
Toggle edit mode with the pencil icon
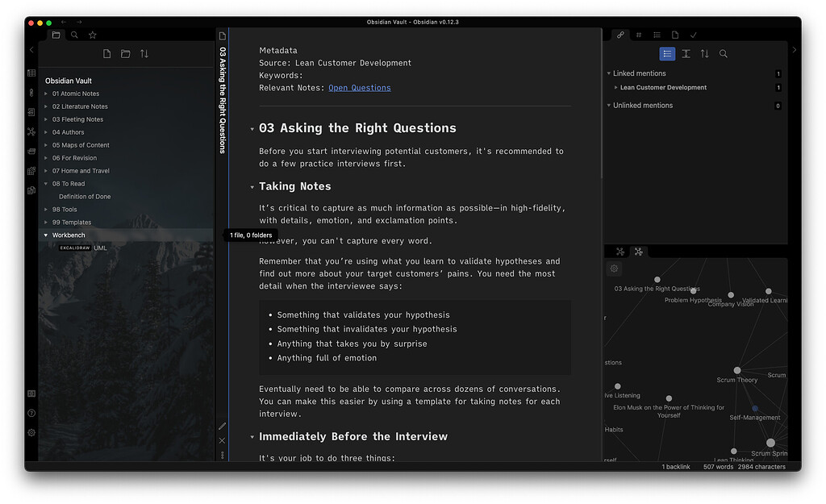click(222, 425)
